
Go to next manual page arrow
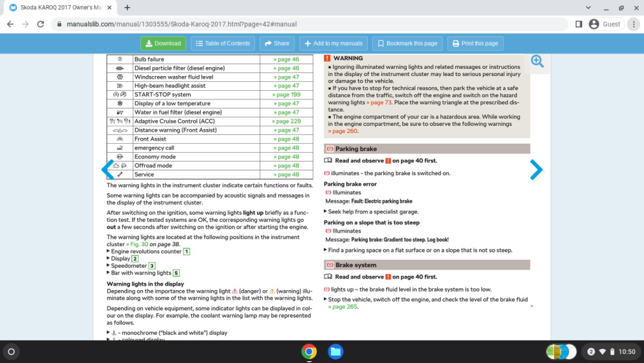(x=536, y=170)
